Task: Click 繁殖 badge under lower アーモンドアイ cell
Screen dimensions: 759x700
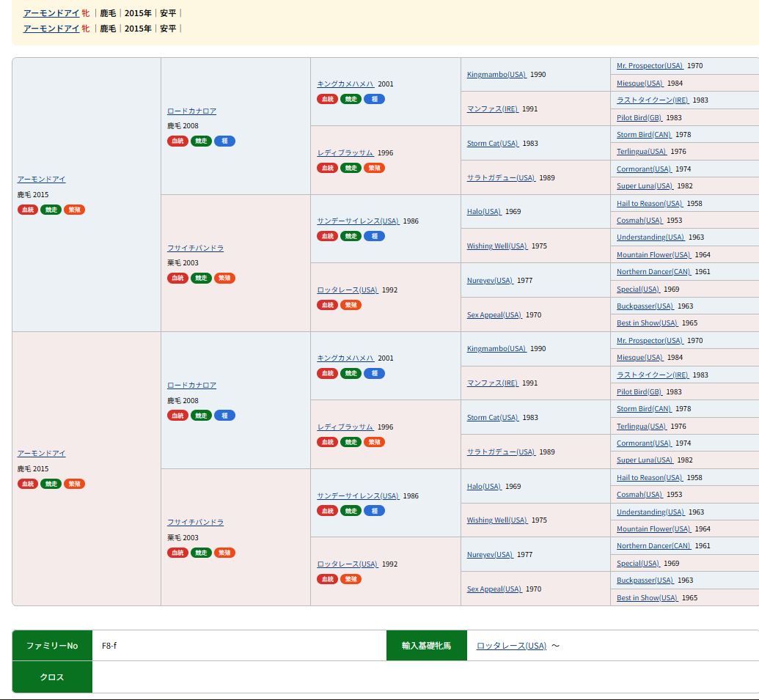Action: (x=74, y=484)
